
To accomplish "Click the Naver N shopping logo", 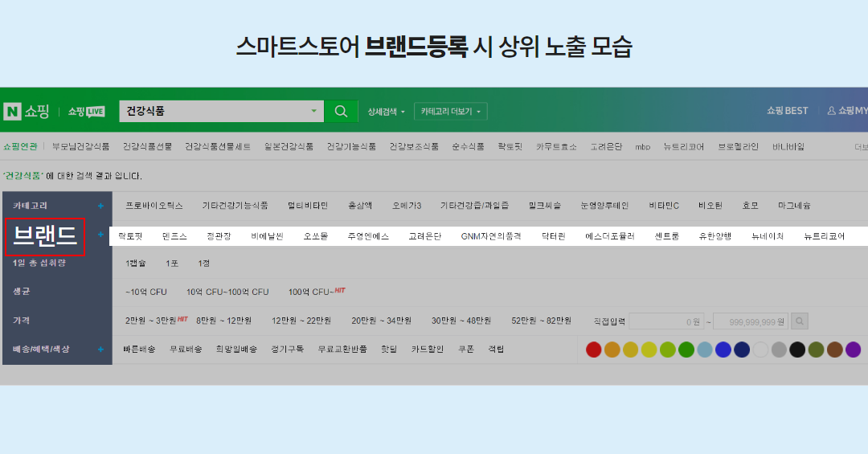I will pos(26,111).
